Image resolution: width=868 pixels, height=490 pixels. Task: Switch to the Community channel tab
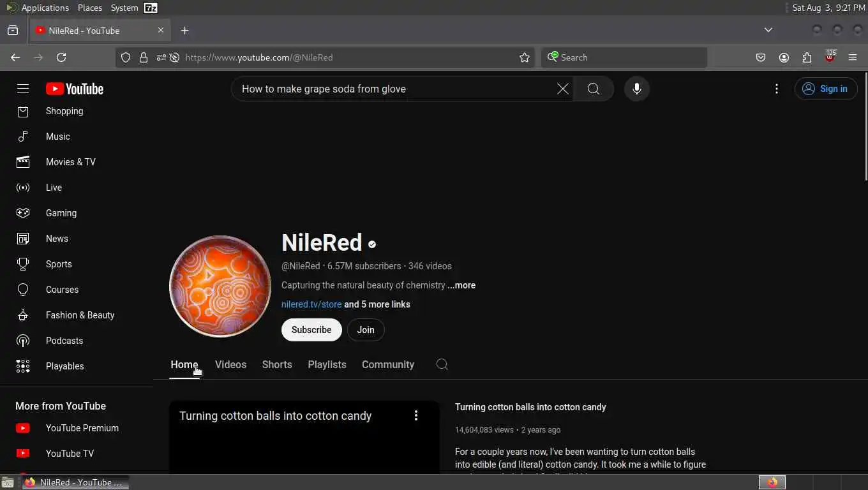pos(388,364)
